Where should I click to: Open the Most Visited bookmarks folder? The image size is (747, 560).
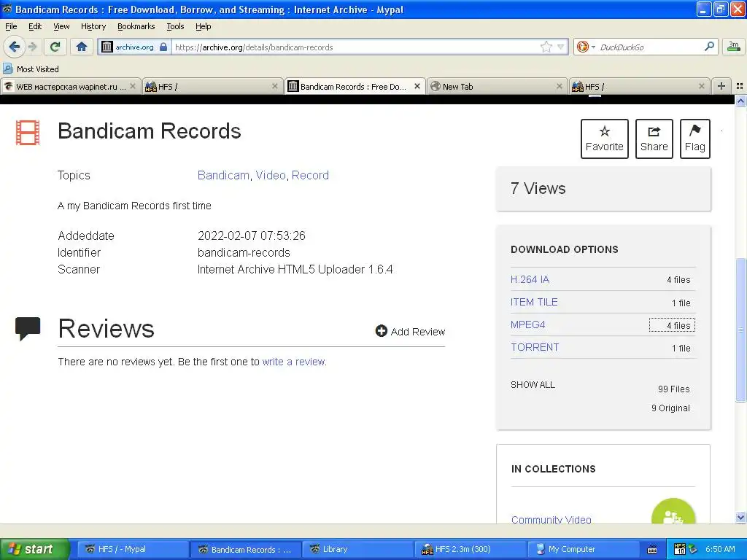[31, 69]
